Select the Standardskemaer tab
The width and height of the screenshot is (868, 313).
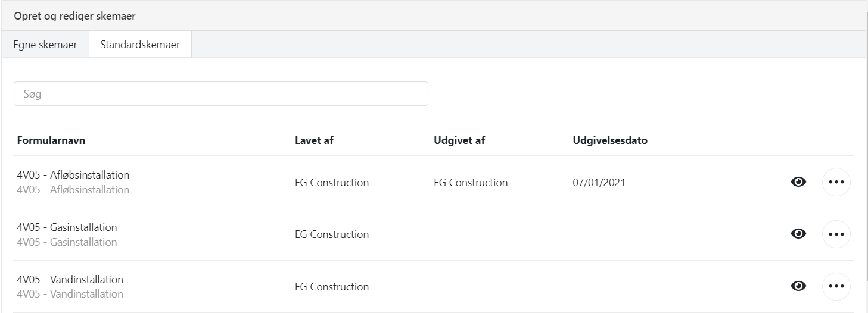[140, 45]
